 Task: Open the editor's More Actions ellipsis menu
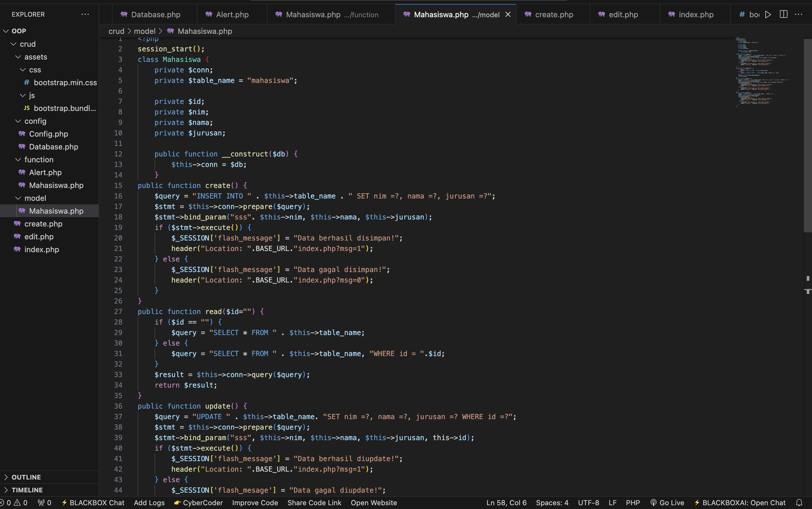(x=799, y=14)
